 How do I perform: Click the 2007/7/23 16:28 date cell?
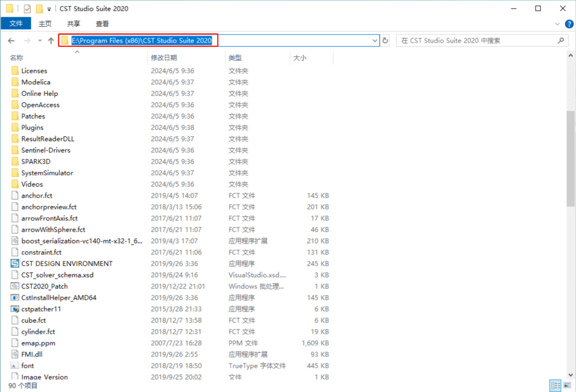(176, 343)
